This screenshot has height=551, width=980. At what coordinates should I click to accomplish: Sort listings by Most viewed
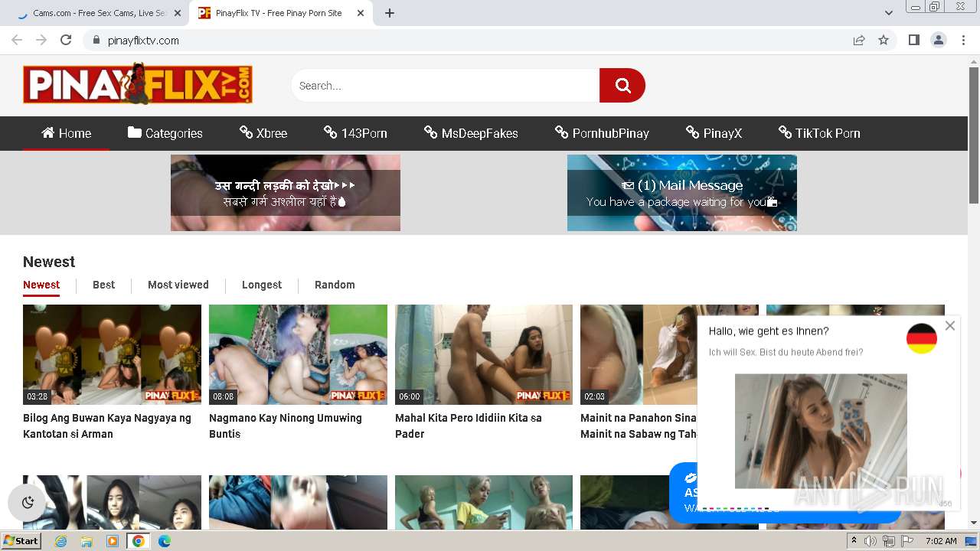178,285
